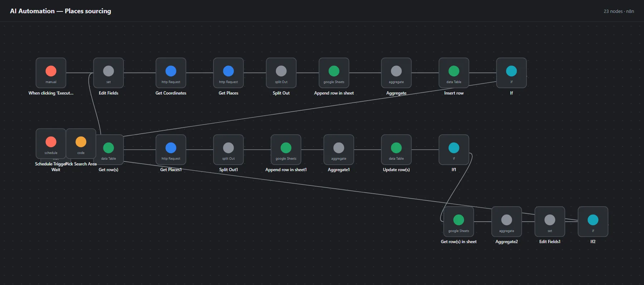The image size is (644, 285).
Task: Click the "23 nodes · n8n" text
Action: [619, 11]
